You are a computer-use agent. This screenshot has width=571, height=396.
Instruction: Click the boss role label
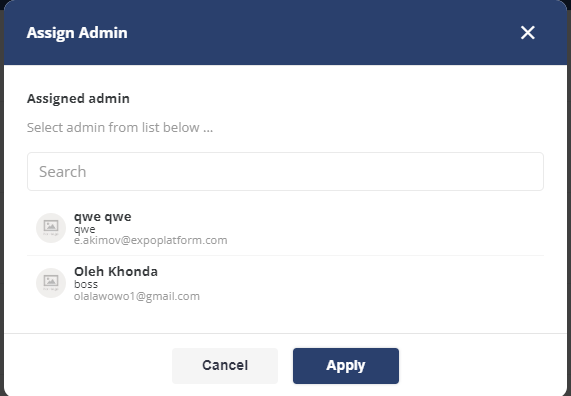[x=86, y=284]
